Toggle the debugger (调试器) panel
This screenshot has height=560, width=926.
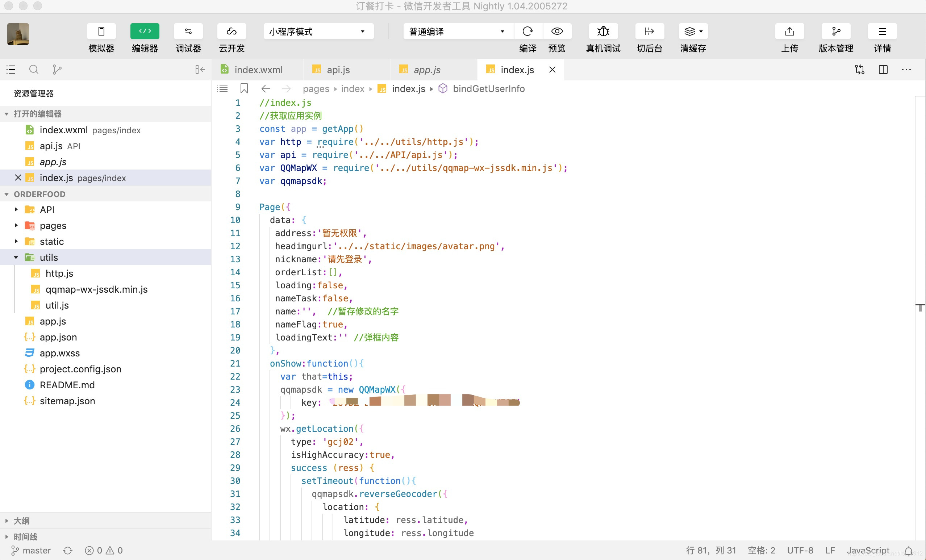coord(188,31)
